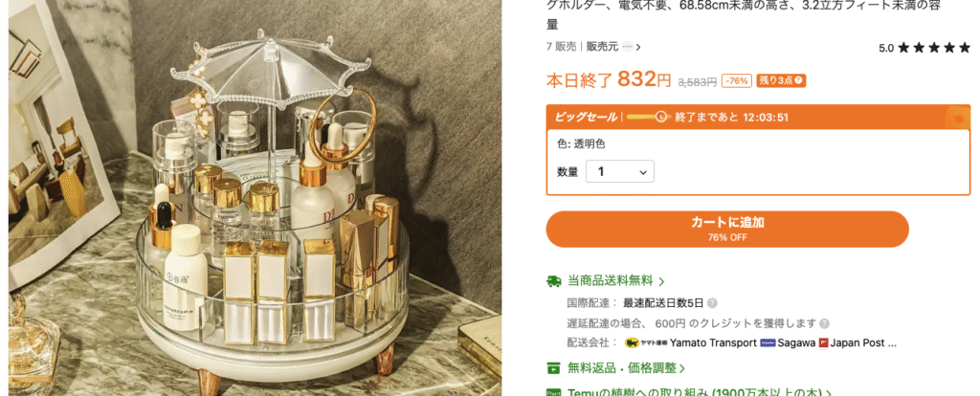Click the question mark on 残り3点 badge
Screen dimensions: 980x396
[799, 80]
